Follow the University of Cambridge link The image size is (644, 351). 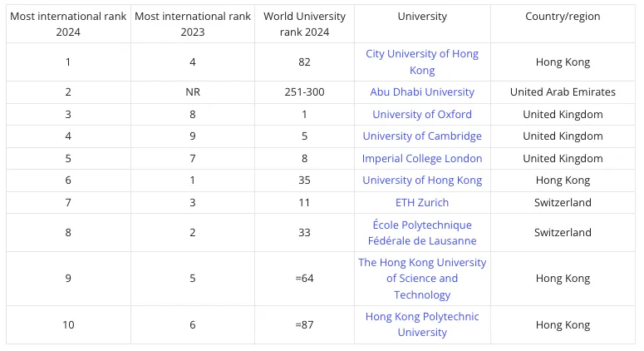pyautogui.click(x=422, y=136)
